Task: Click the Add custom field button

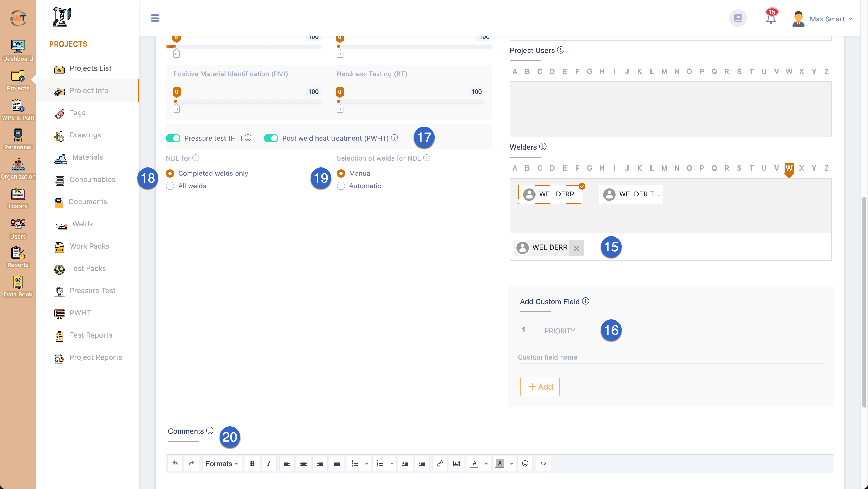Action: coord(539,386)
